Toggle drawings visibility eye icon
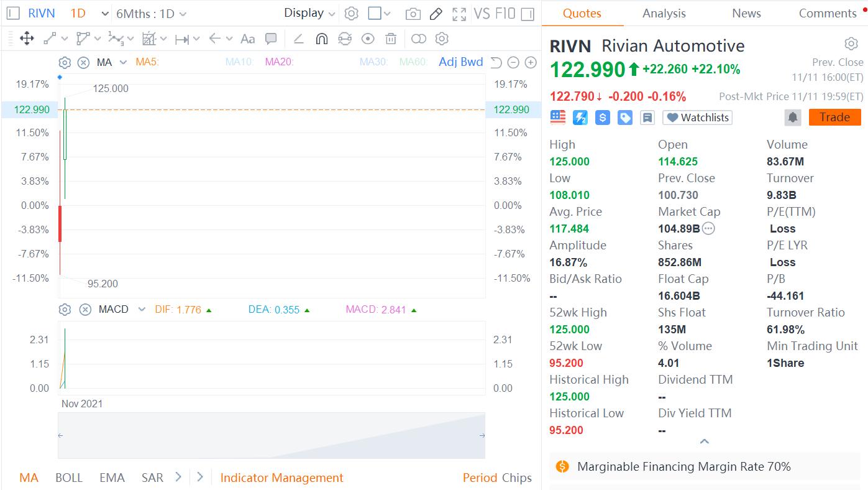This screenshot has height=490, width=868. point(368,39)
